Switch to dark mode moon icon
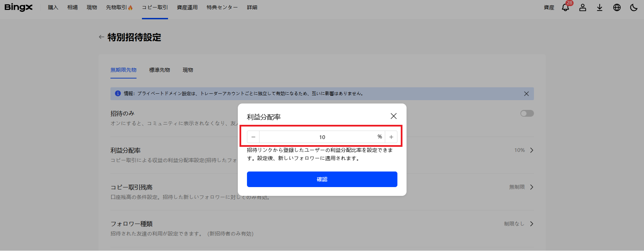Viewport: 644px width, 251px height. point(633,7)
